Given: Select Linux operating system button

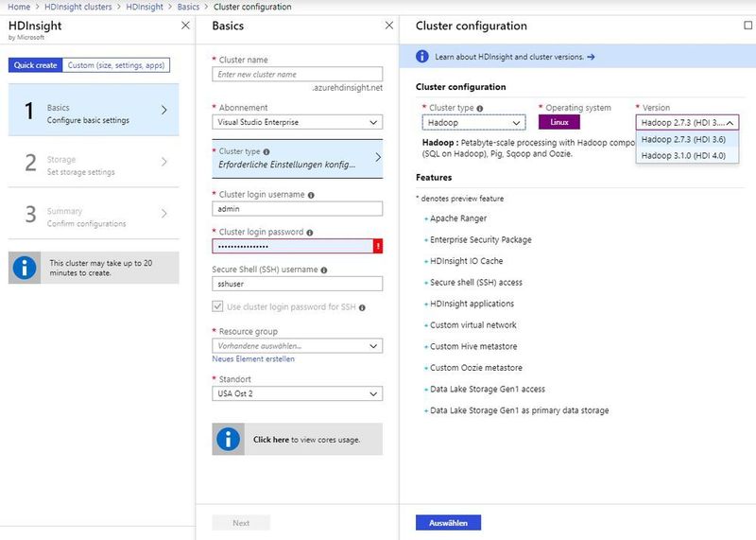Looking at the screenshot, I should [559, 122].
